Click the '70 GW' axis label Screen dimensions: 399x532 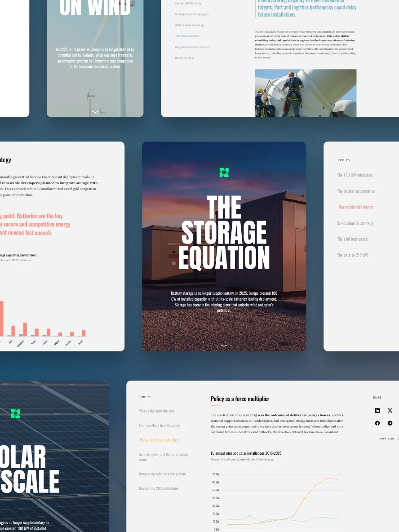[x=216, y=474]
